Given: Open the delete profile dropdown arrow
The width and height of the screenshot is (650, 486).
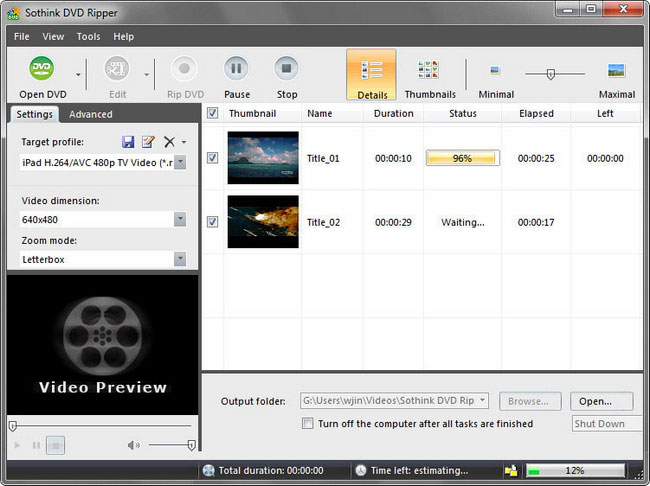Looking at the screenshot, I should 184,142.
